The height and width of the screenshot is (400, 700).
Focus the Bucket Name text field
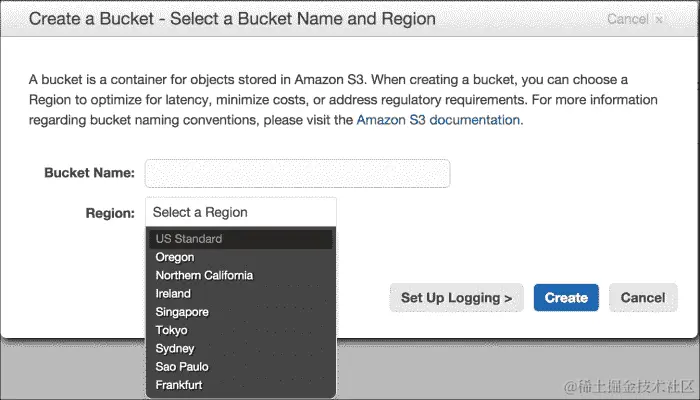tap(297, 173)
